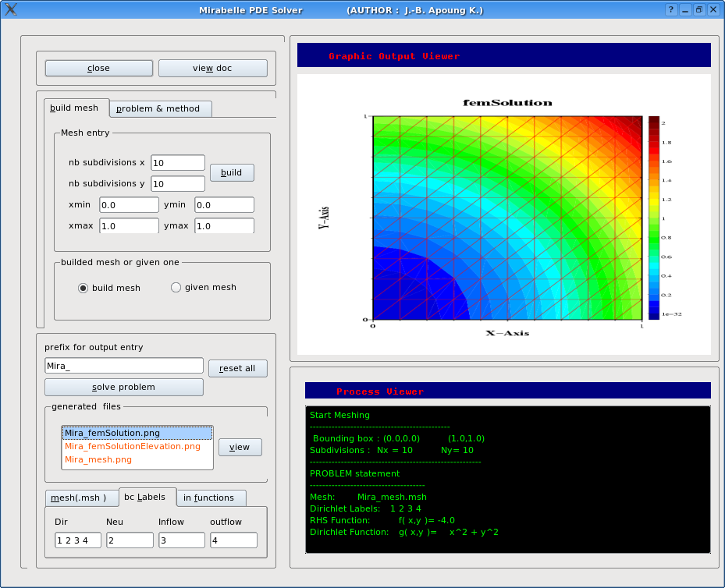
Task: Click the Dir labels input field
Action: pos(78,540)
